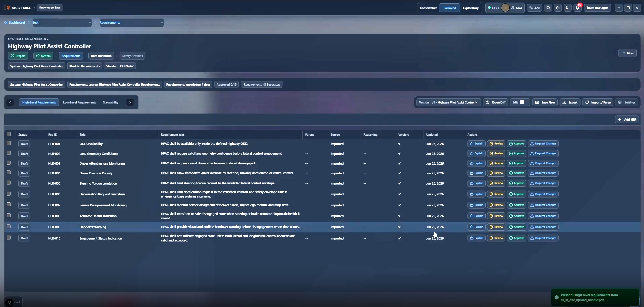Click Add HLR plus button
Viewport: 644px width, 307px height.
click(x=627, y=119)
